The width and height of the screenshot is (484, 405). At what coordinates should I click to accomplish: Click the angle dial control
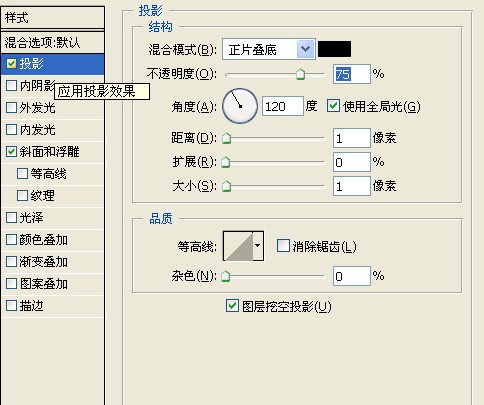(240, 106)
